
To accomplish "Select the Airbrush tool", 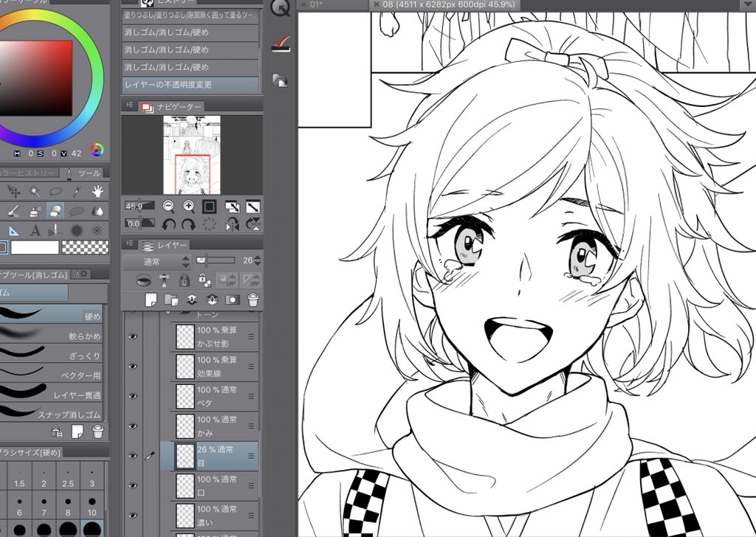I will click(35, 211).
